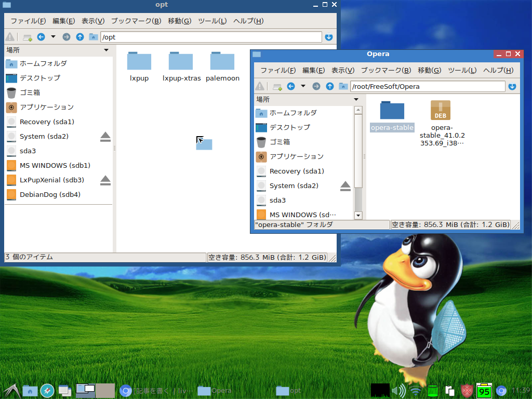532x399 pixels.
Task: Click battery indicator showing 95
Action: pyautogui.click(x=484, y=391)
